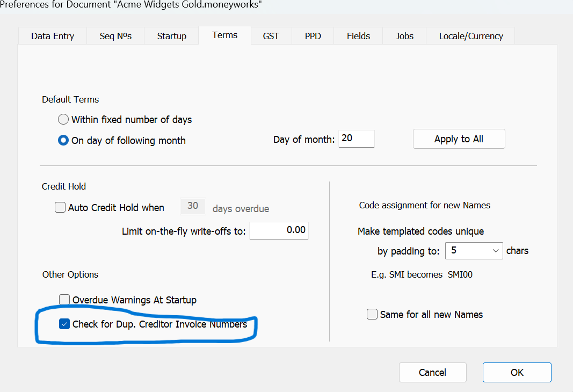Click the Default Terms heading
This screenshot has height=392, width=573.
(70, 99)
